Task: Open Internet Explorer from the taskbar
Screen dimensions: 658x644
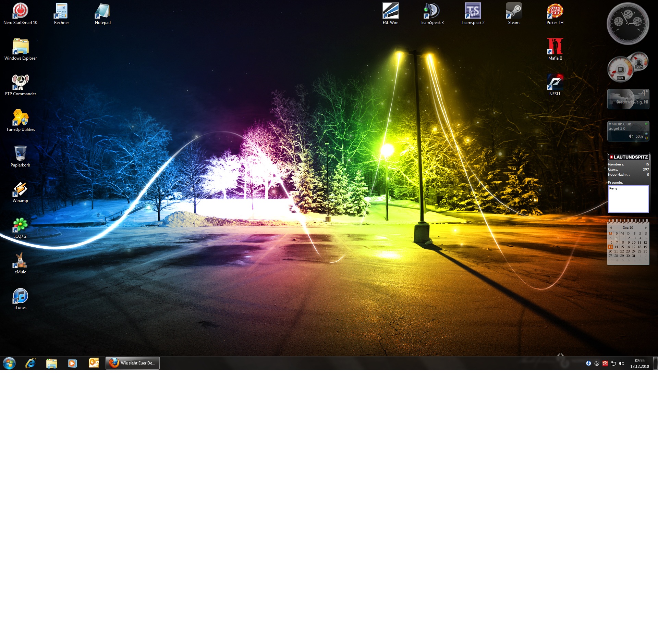Action: 31,363
